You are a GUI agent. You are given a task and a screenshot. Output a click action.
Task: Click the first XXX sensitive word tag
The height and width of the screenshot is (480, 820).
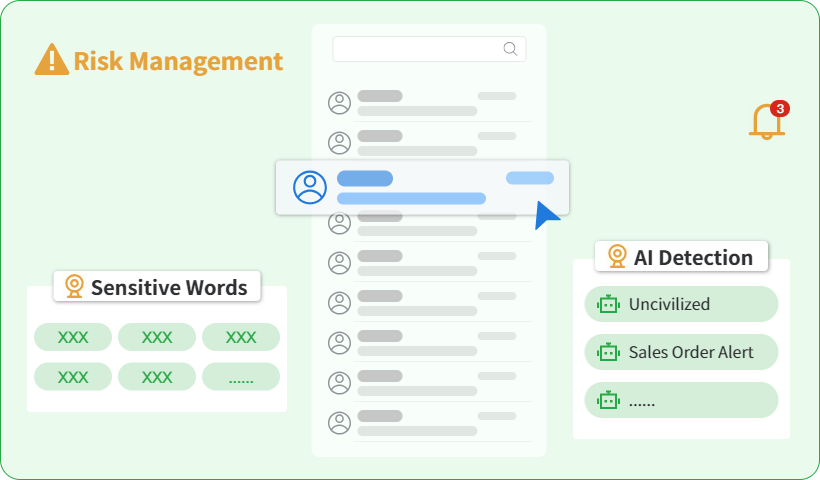(73, 337)
